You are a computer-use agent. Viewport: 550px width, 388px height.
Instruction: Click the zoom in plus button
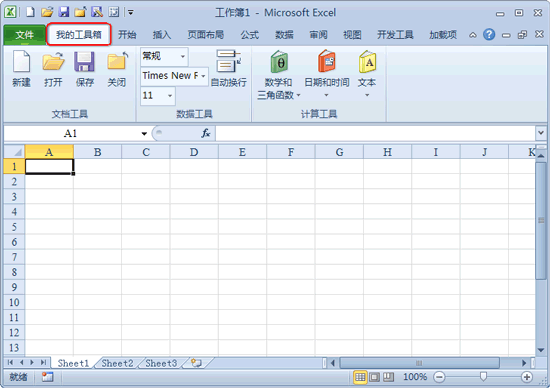[x=526, y=377]
